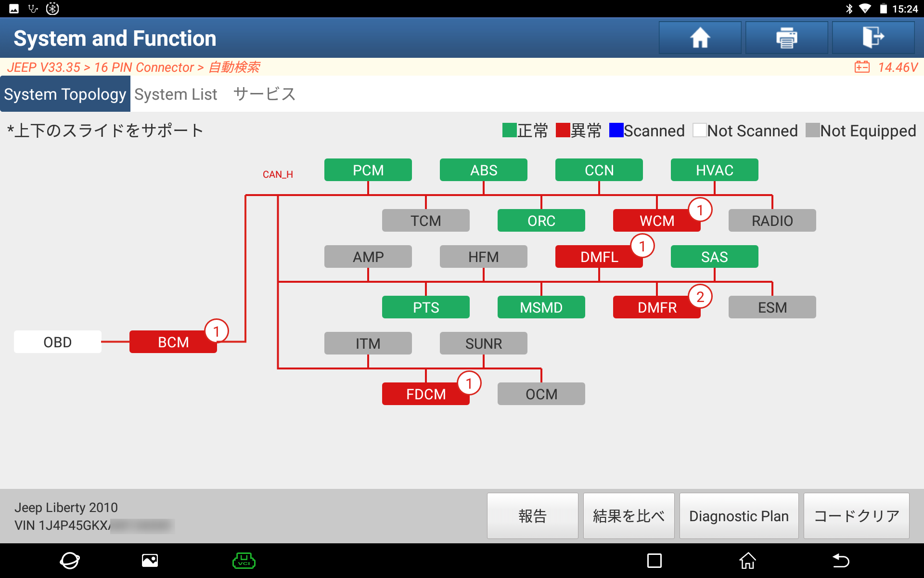Tap the Print icon in the header

coord(786,38)
